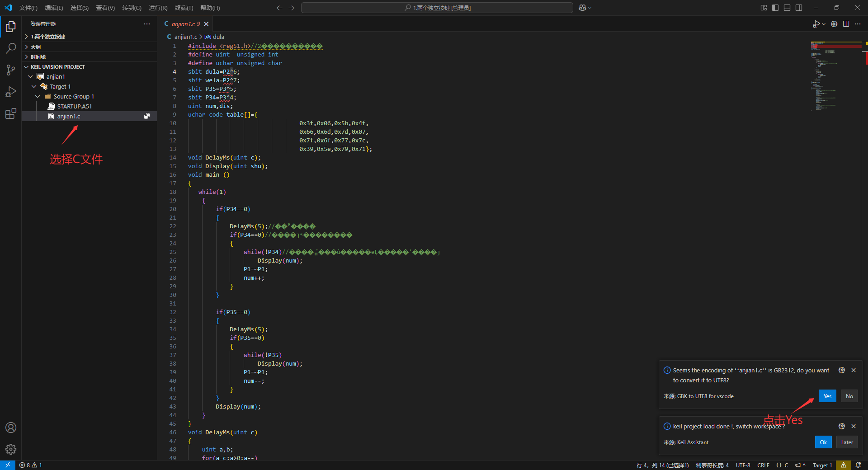Viewport: 868px width, 470px height.
Task: Open the Manage gear in activity bar
Action: coord(11,449)
